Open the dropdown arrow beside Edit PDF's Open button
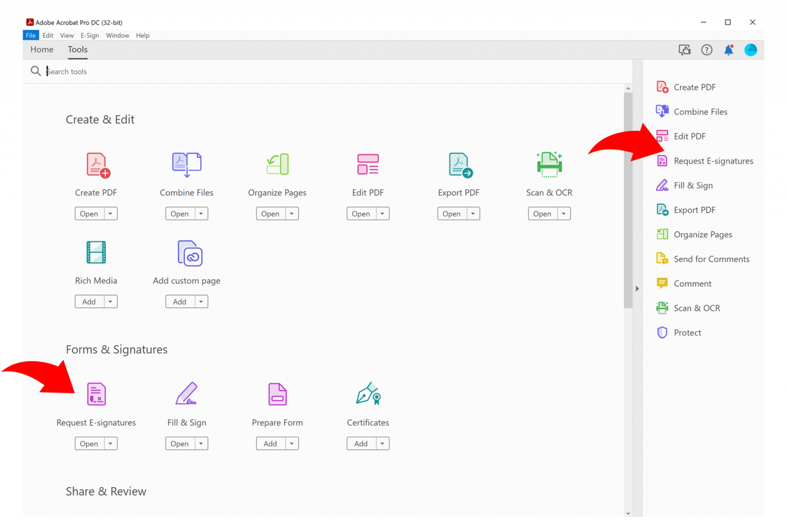 (382, 213)
